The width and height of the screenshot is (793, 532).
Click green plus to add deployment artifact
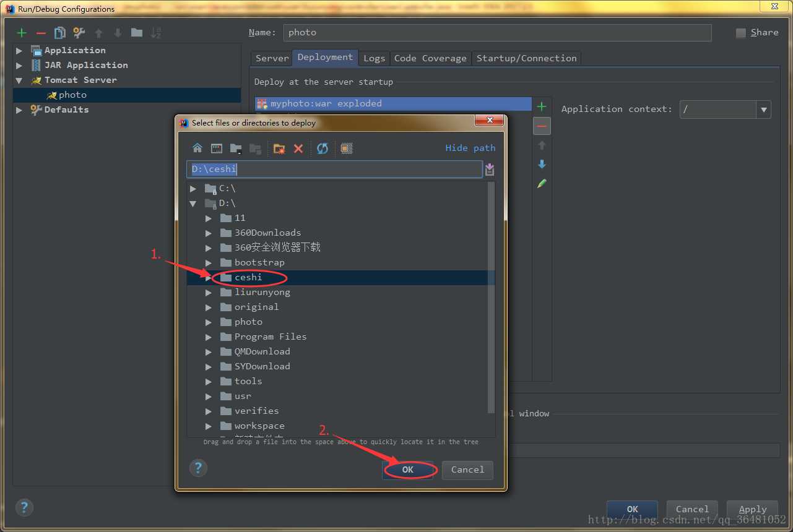pos(542,106)
